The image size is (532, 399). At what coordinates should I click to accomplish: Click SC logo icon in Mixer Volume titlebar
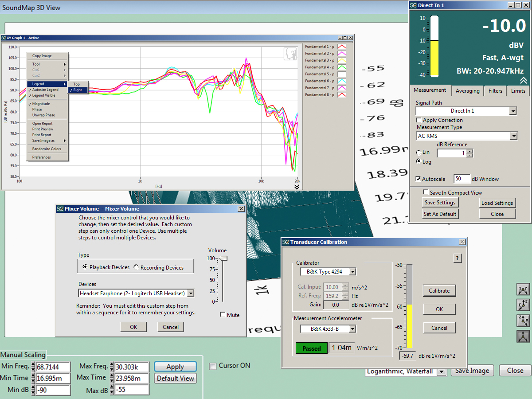60,208
